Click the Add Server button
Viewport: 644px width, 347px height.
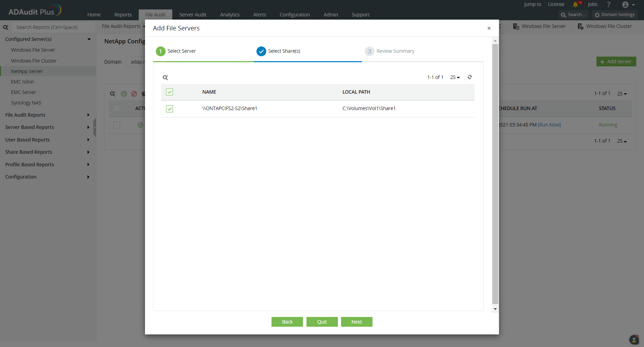(616, 62)
